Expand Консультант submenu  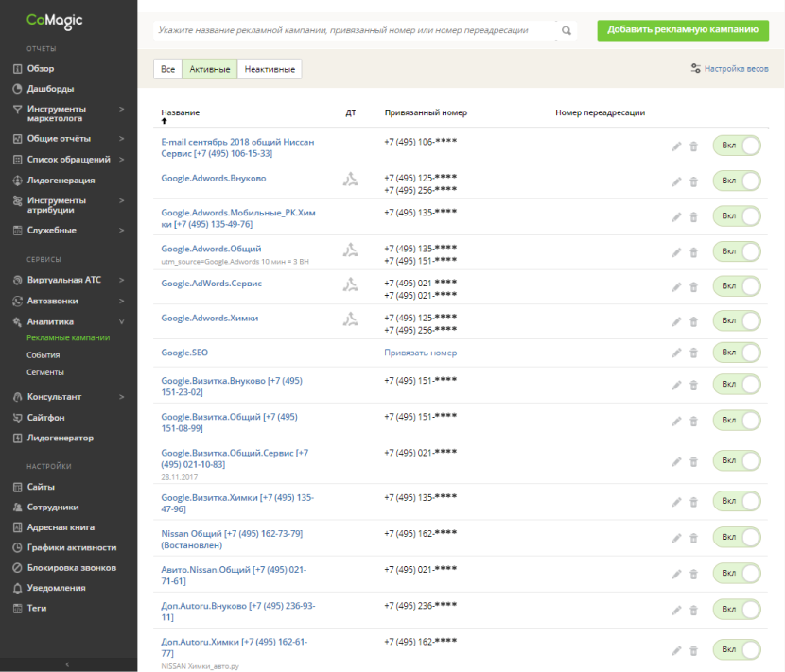[x=121, y=397]
